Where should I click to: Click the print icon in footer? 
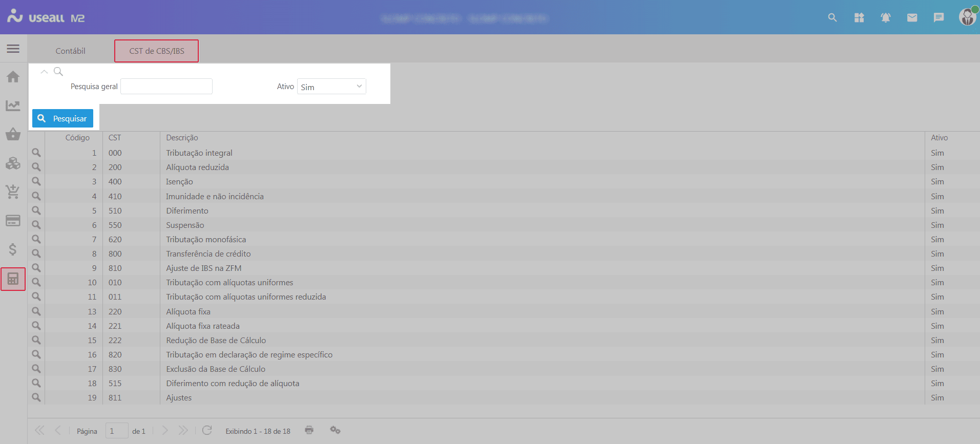[x=309, y=430]
